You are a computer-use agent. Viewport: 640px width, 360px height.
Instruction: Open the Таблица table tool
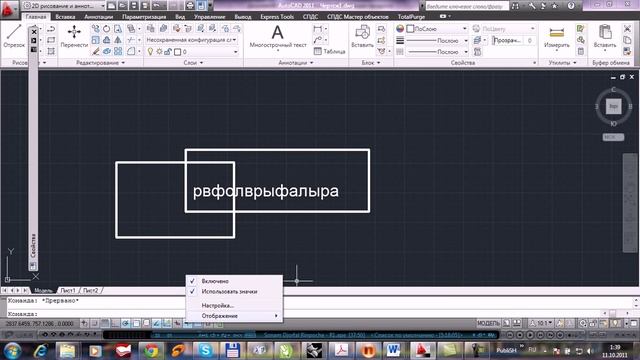click(330, 51)
